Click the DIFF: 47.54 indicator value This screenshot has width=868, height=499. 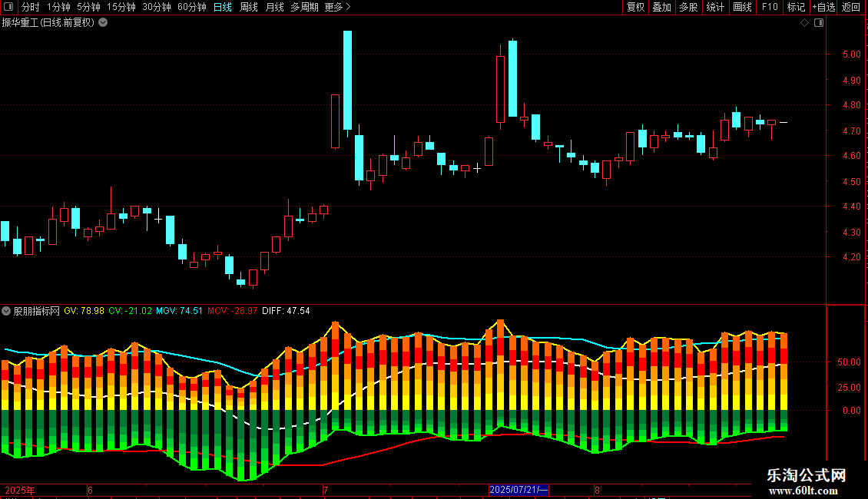pos(287,311)
